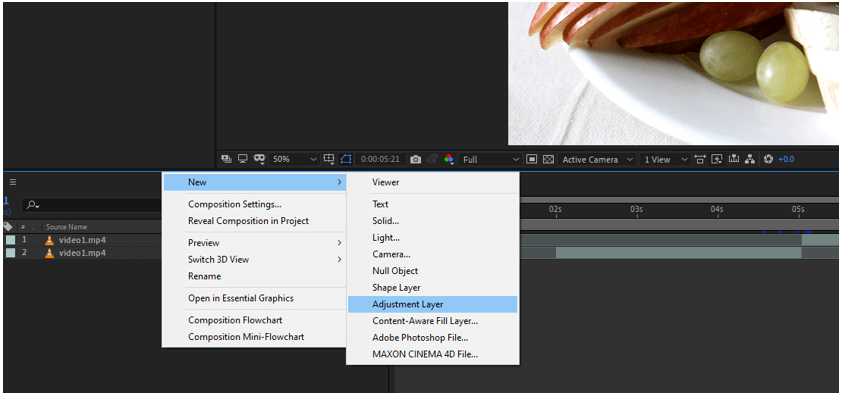Click the timeline layer search field
Viewport: 843px width, 398px height.
91,204
